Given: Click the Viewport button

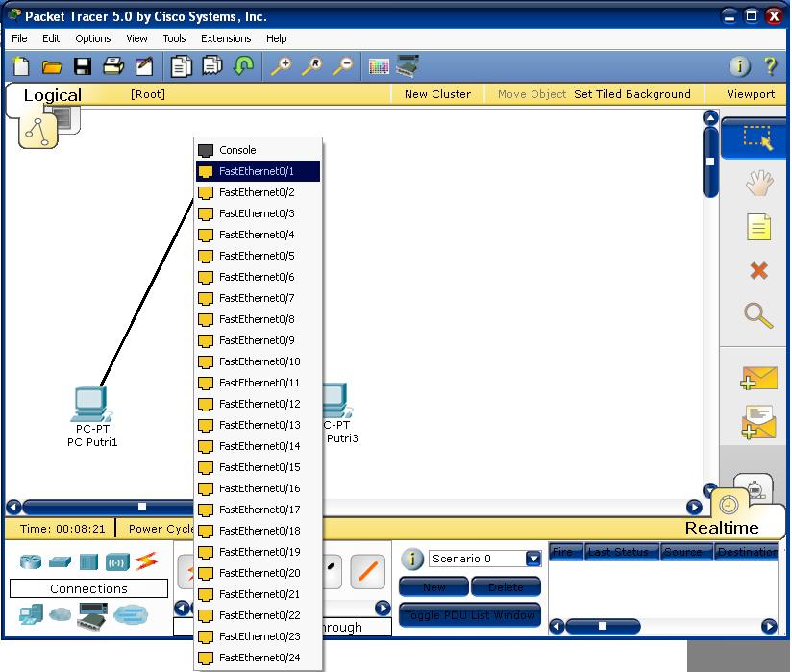Looking at the screenshot, I should pyautogui.click(x=750, y=94).
